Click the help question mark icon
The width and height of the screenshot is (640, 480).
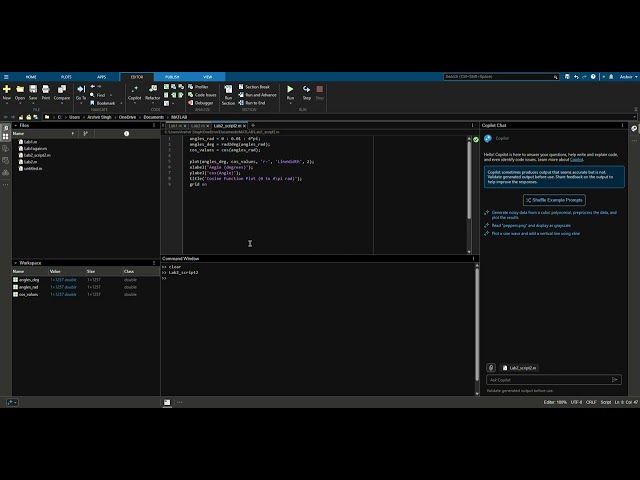(x=593, y=77)
